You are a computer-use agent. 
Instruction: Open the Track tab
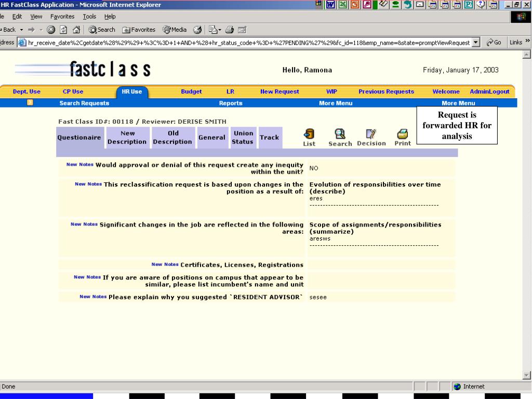coord(270,137)
